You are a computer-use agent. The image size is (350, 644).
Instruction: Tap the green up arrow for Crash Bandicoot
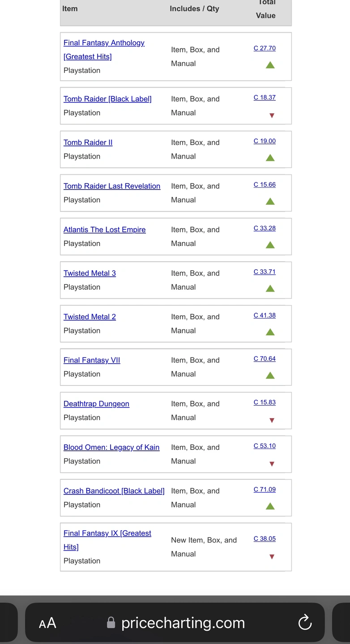coord(270,506)
